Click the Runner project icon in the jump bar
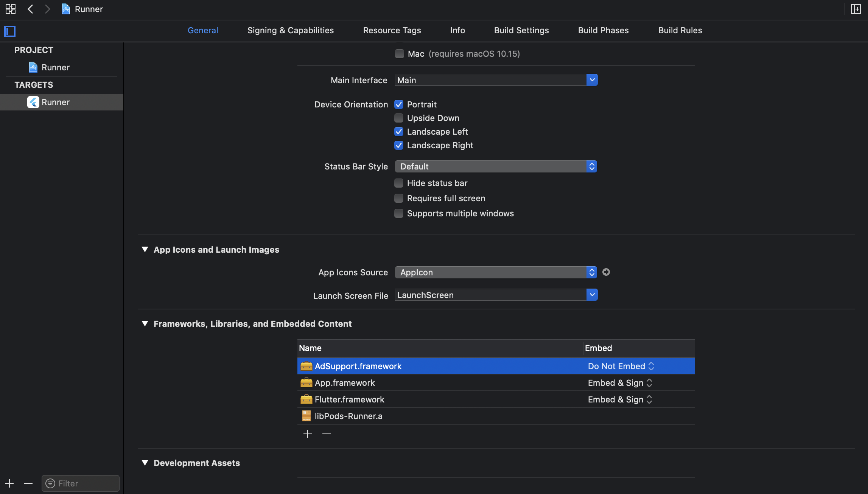The width and height of the screenshot is (868, 494). (66, 9)
